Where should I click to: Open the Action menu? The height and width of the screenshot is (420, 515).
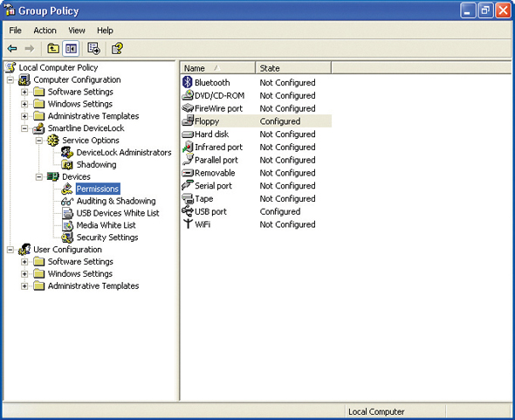coord(45,31)
